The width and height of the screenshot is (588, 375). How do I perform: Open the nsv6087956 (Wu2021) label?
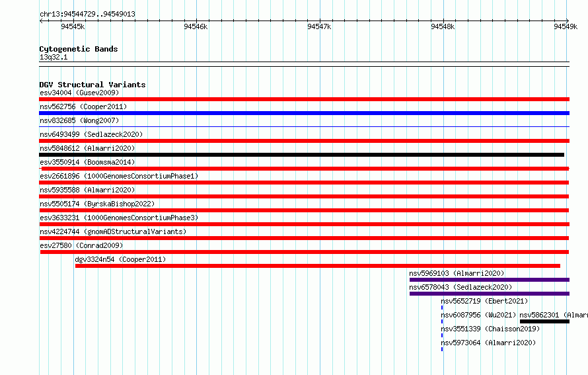(478, 315)
